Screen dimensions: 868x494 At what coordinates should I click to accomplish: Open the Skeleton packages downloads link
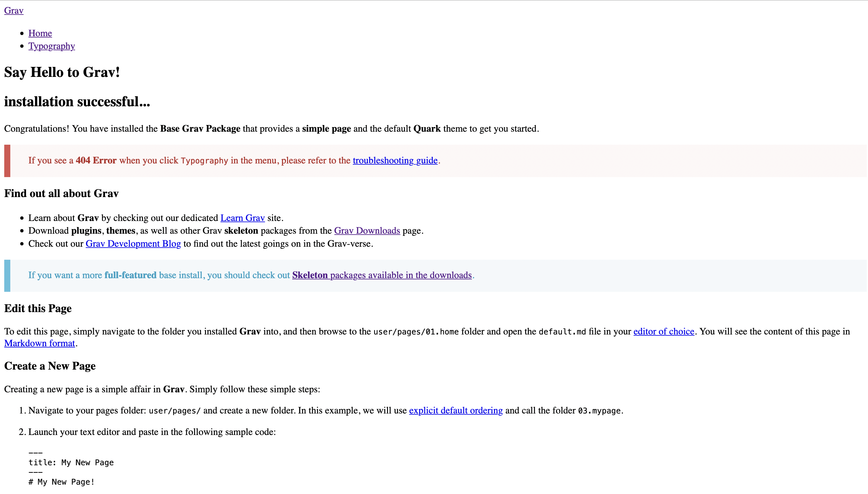pyautogui.click(x=382, y=275)
